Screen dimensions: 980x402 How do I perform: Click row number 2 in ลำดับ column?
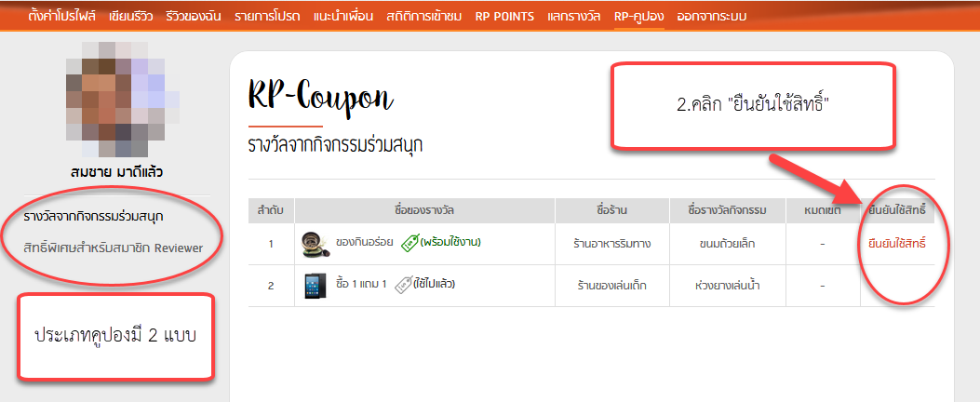click(x=271, y=287)
